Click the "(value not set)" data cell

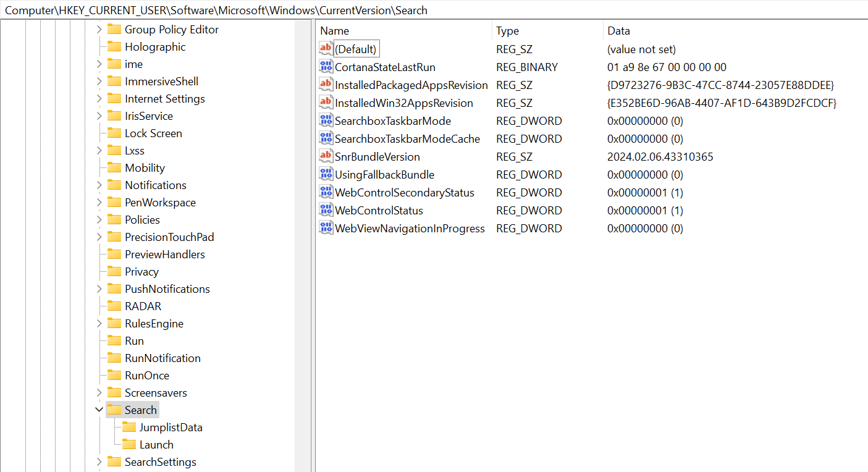642,49
